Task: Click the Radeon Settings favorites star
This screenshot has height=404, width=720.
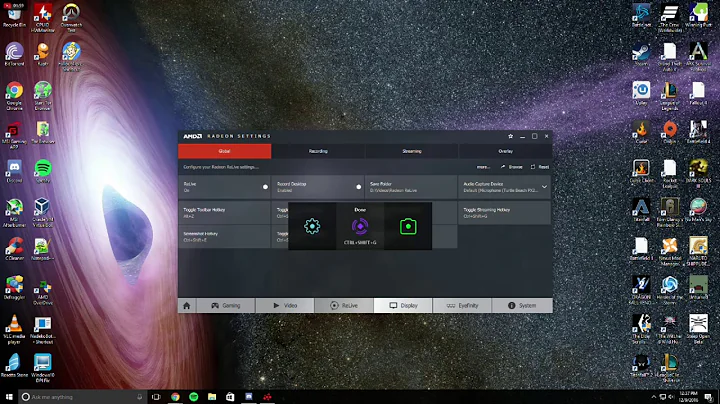Action: click(510, 136)
